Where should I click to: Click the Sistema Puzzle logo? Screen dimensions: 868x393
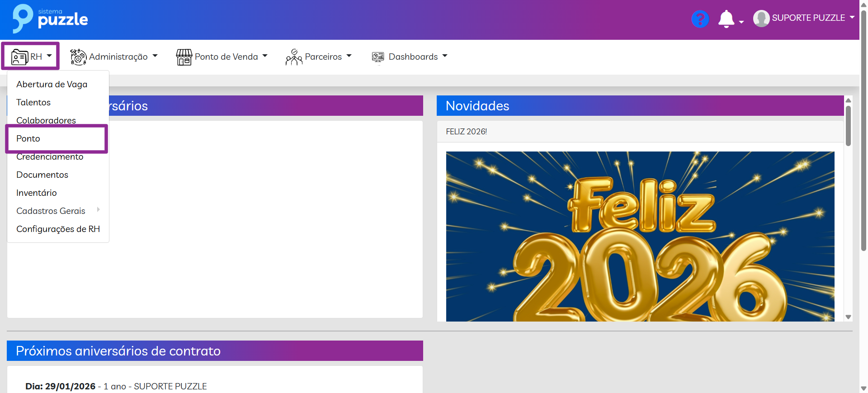[50, 19]
